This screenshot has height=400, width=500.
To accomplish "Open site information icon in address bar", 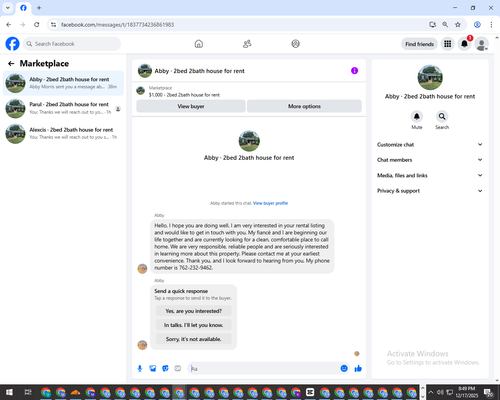I will pos(53,24).
